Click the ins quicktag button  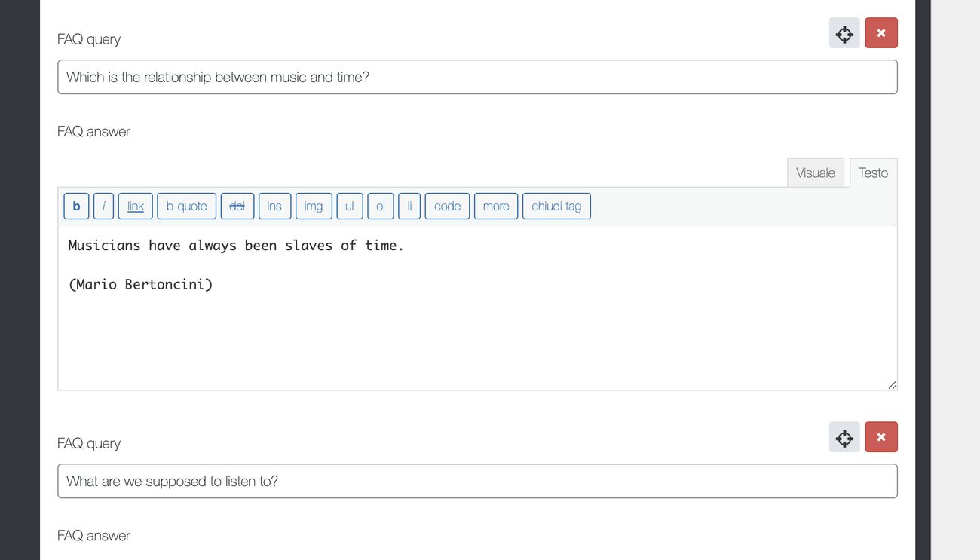[x=274, y=207]
